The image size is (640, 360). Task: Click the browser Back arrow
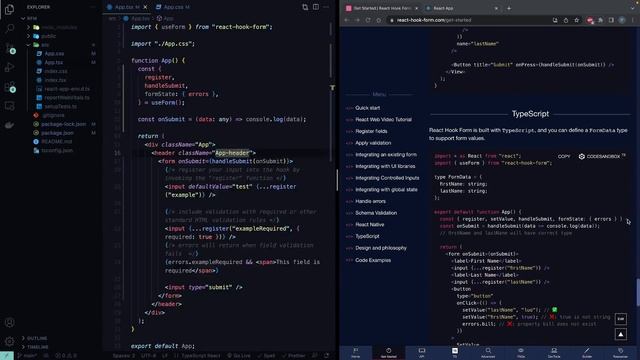coord(347,20)
